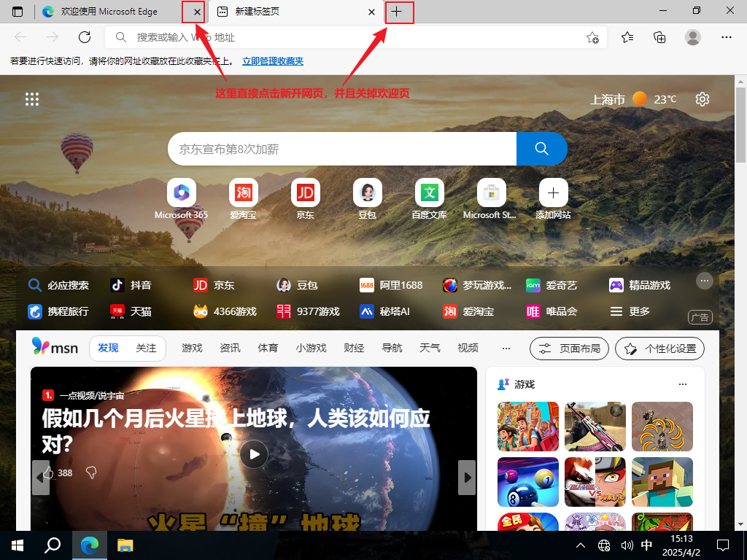The image size is (747, 560).
Task: Click the browser refresh button
Action: tap(85, 37)
